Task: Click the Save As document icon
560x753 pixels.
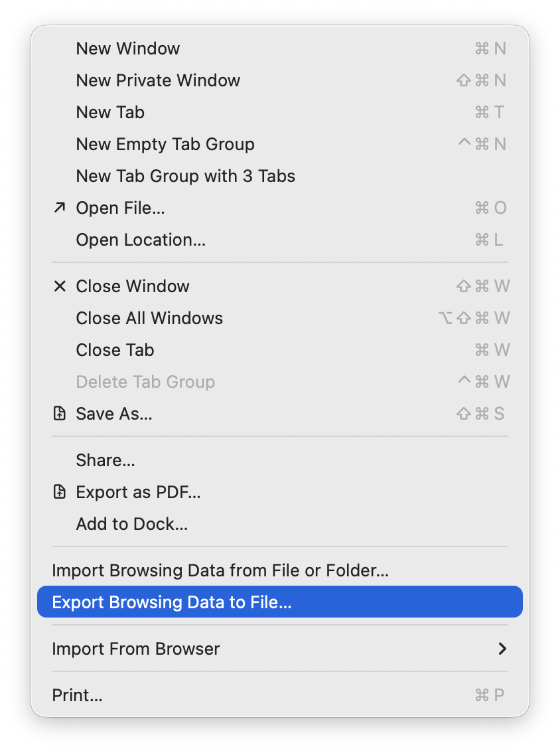Action: click(60, 414)
